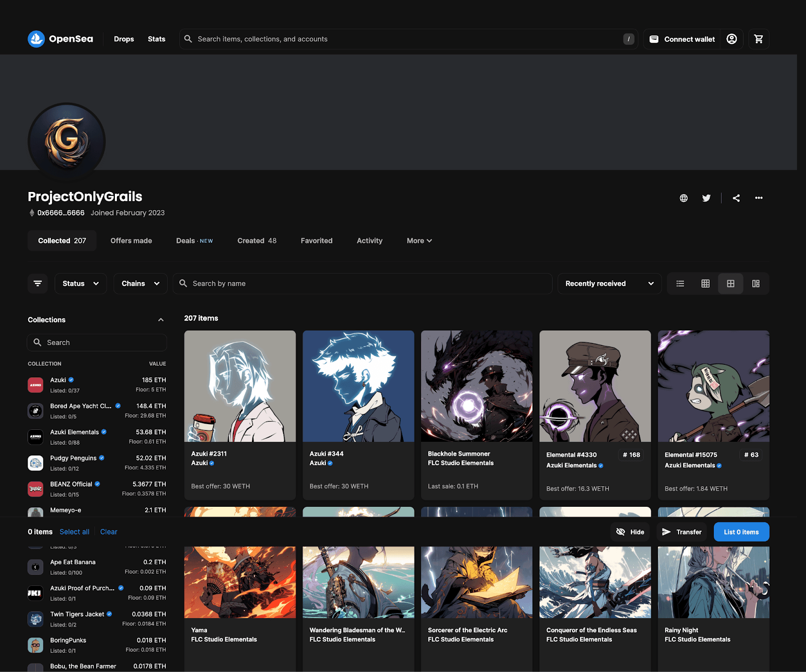Open the Blackhole Summoner item image
Viewport: 806px width, 672px height.
click(477, 386)
